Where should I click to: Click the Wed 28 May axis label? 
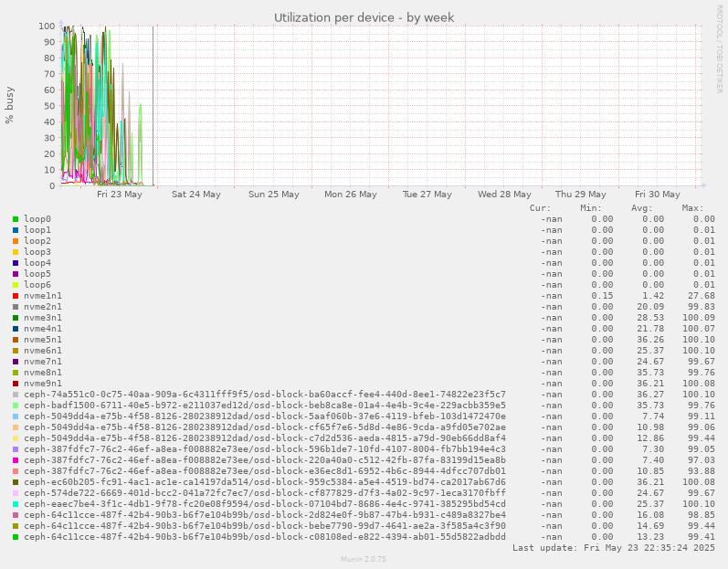click(x=504, y=195)
